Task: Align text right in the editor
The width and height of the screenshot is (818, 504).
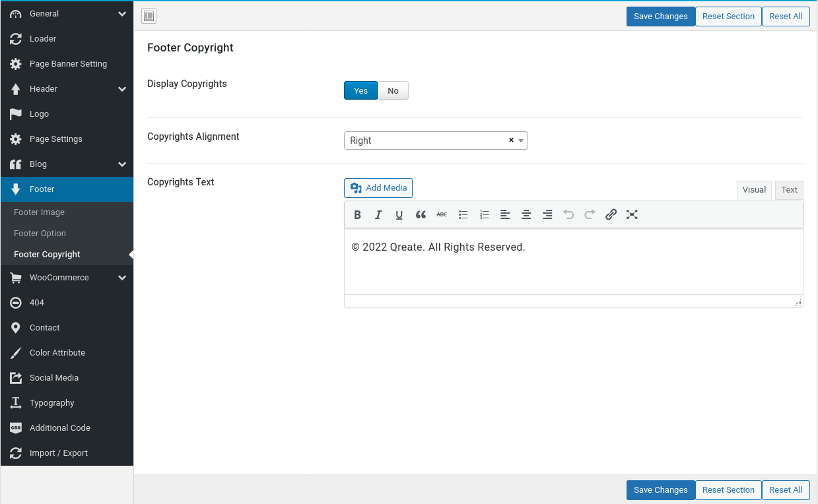Action: pos(547,214)
